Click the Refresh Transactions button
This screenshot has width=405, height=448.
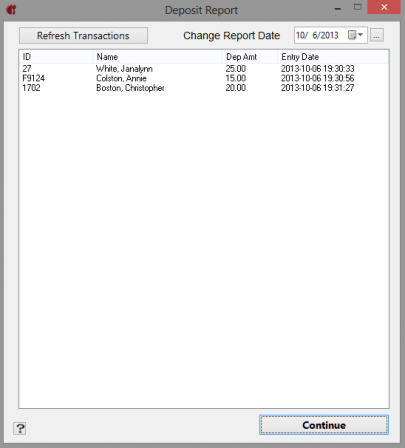pyautogui.click(x=83, y=35)
